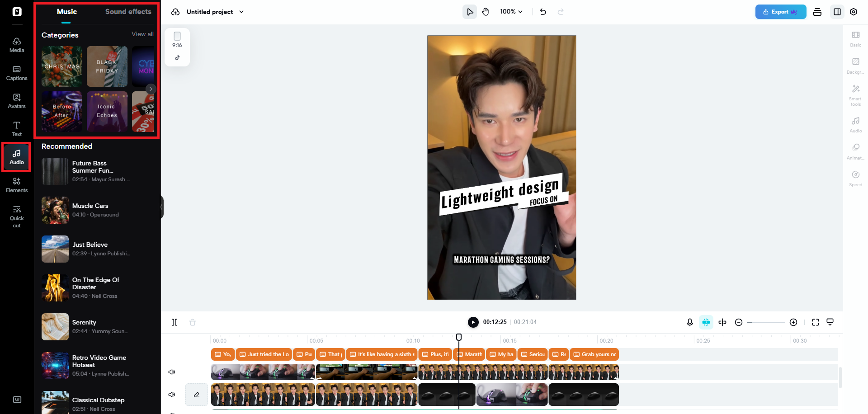Image resolution: width=868 pixels, height=414 pixels.
Task: Open the Smart tools panel on the right
Action: pos(855,94)
